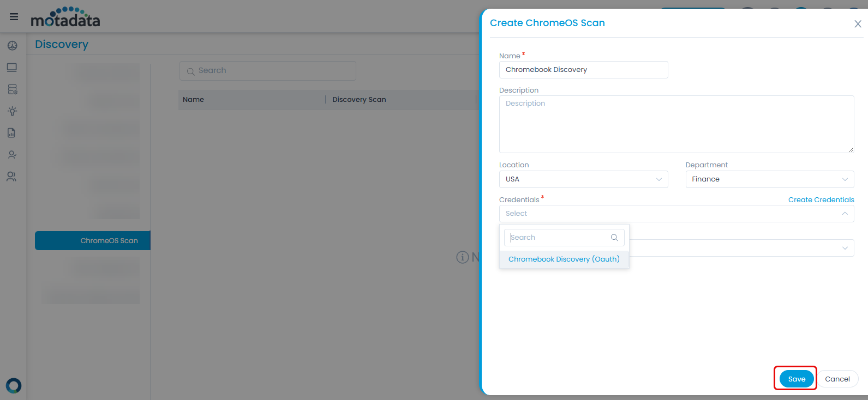The height and width of the screenshot is (400, 868).
Task: Open the Location dropdown showing USA
Action: pyautogui.click(x=583, y=179)
